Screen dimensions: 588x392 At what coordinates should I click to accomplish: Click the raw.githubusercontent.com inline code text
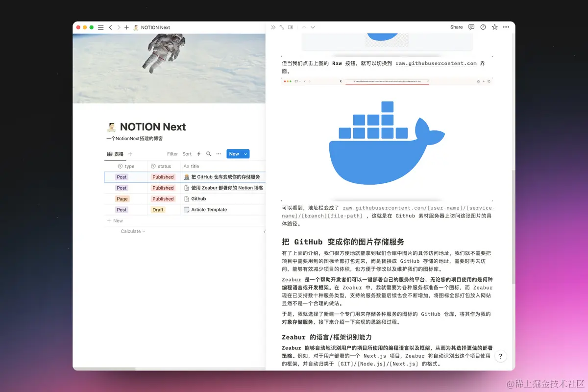(x=436, y=63)
